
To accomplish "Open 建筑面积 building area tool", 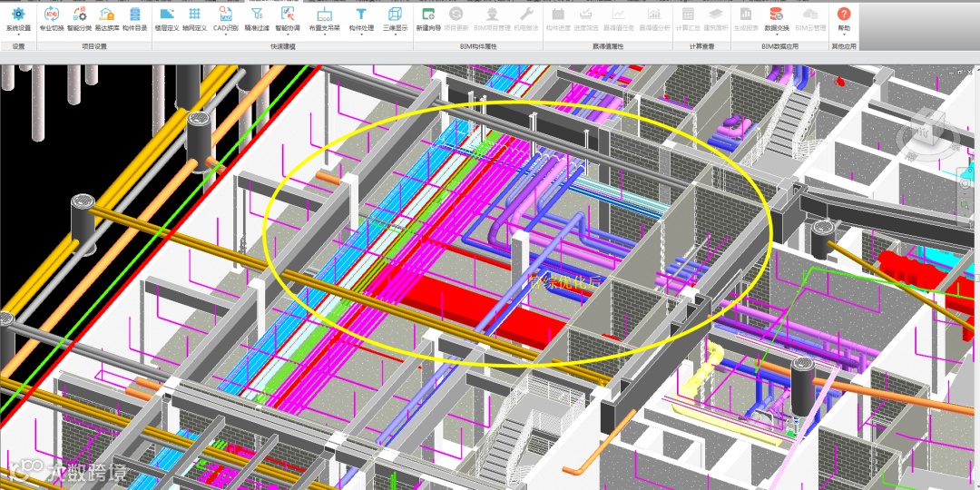I will click(x=716, y=19).
